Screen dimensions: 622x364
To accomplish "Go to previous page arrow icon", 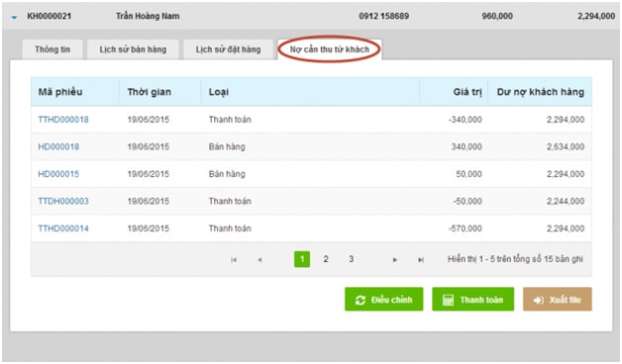I will 259,259.
